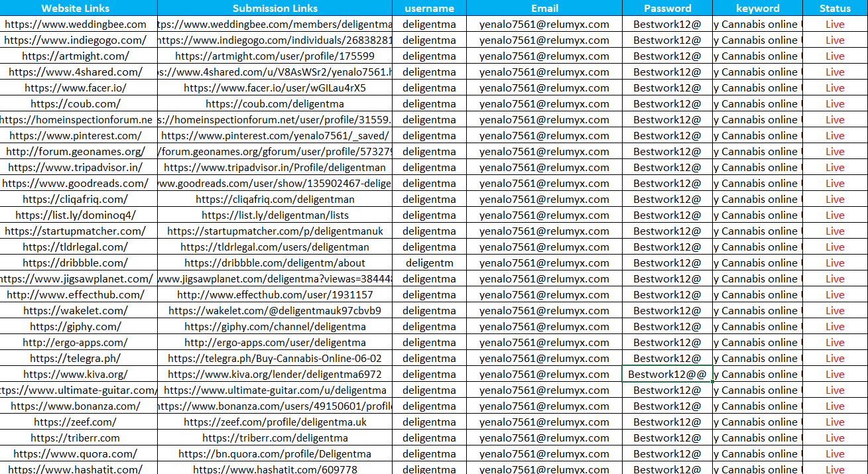Click the list.ly/deligentman/lists submission link
This screenshot has height=474, width=868.
pyautogui.click(x=275, y=215)
